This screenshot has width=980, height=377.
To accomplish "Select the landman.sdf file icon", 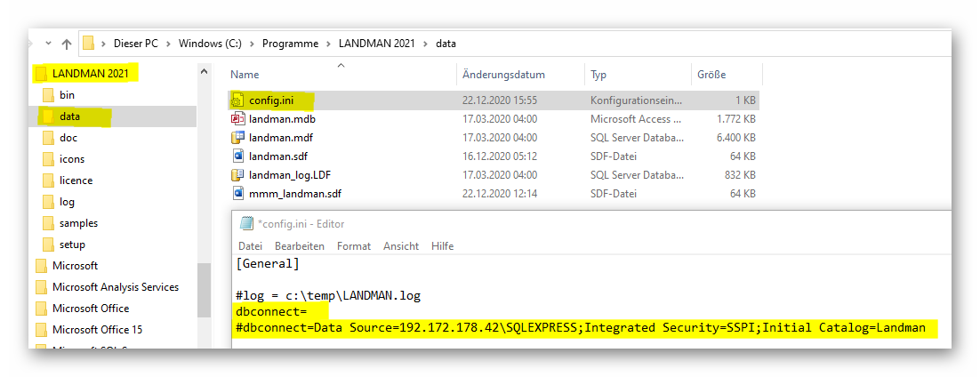I will pyautogui.click(x=238, y=156).
